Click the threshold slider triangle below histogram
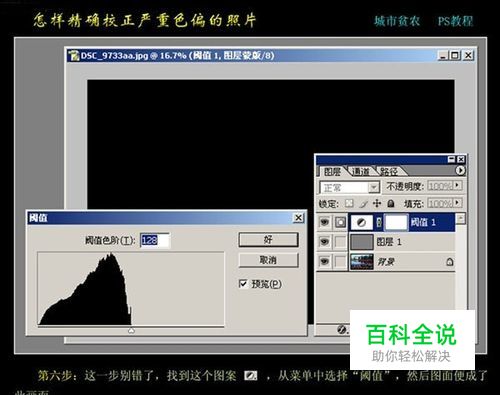Screen dimensions: 500x395 [x=131, y=330]
